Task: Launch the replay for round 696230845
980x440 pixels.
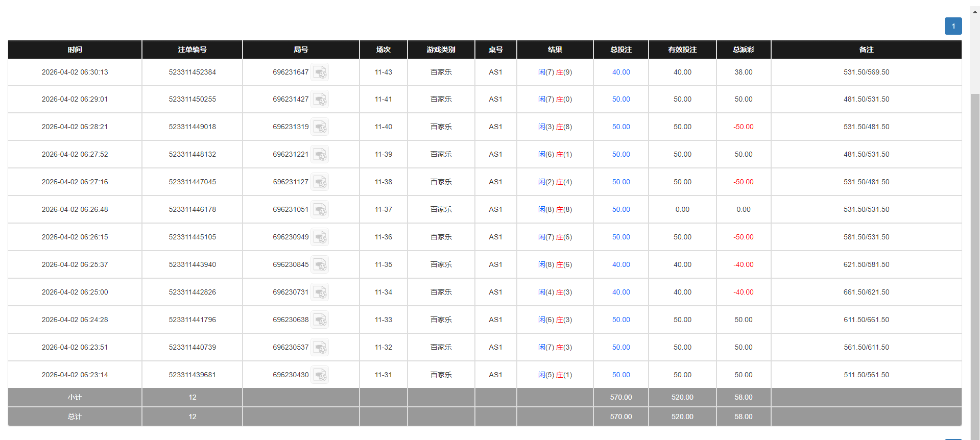Action: coord(320,265)
